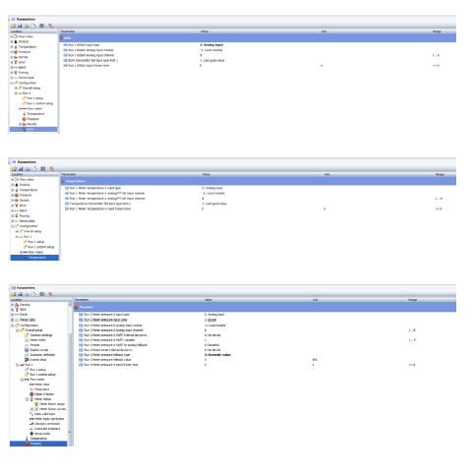Expand Meter factor curves tree node
The image size is (473, 476).
click(32, 409)
